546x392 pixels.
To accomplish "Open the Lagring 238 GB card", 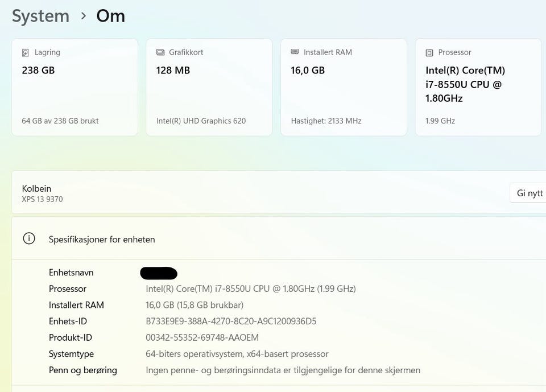I will tap(75, 87).
